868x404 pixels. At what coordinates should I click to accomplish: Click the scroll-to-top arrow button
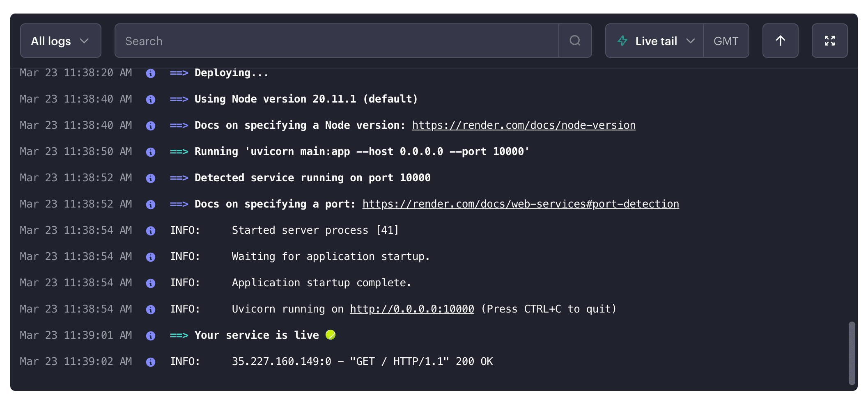tap(780, 41)
